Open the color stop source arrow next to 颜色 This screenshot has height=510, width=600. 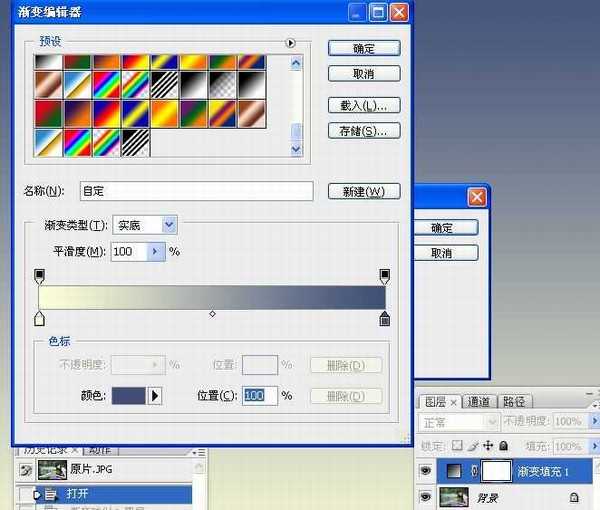(155, 396)
